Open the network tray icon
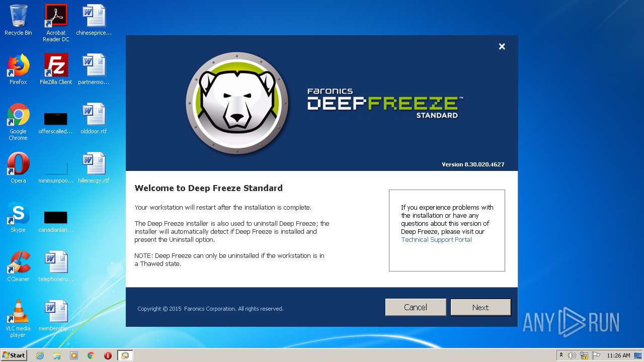Screen dimensions: 644x362 coord(584,355)
